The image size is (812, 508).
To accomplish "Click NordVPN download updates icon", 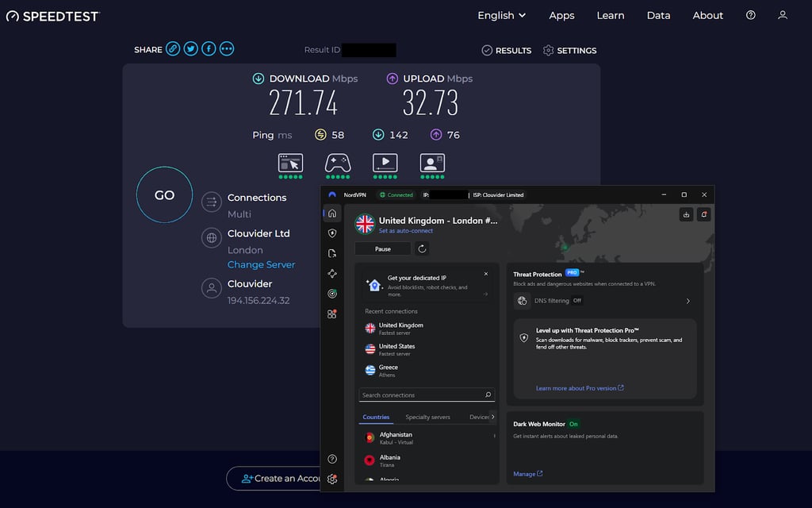I will coord(686,214).
